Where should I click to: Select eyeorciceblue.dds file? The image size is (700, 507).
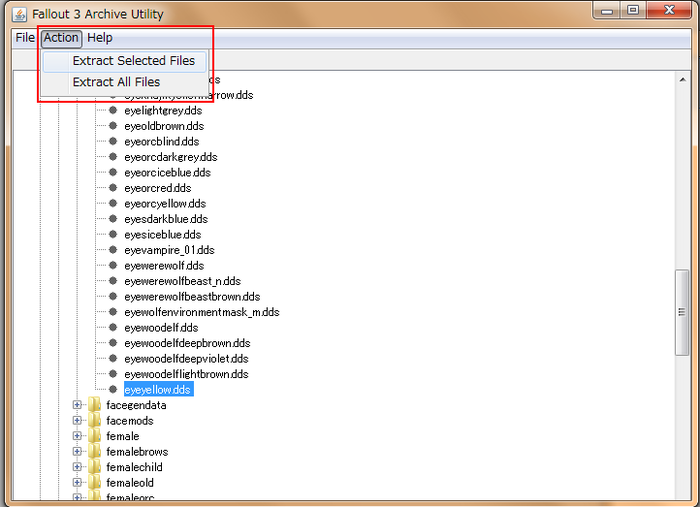coord(167,173)
